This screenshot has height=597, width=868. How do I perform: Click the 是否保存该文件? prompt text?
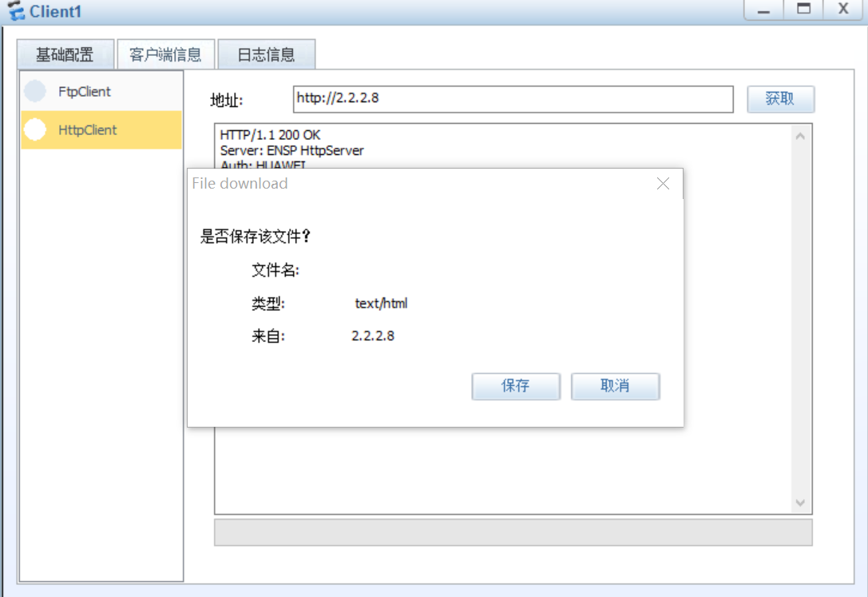(x=256, y=237)
